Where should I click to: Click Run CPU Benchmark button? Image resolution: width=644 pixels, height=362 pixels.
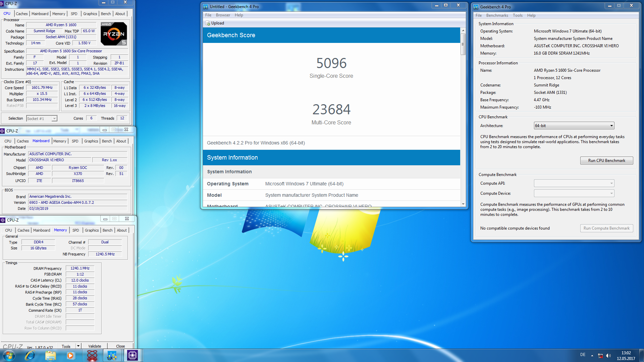click(606, 161)
